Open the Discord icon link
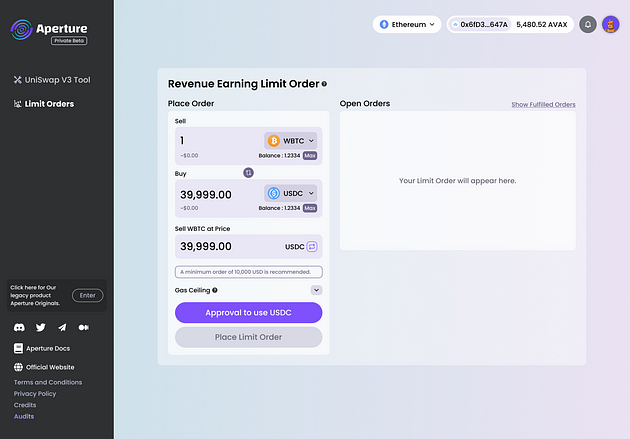Image resolution: width=630 pixels, height=439 pixels. (19, 327)
